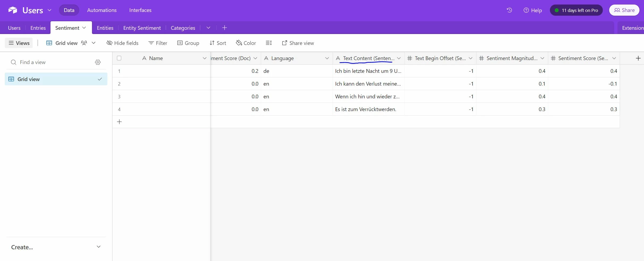The width and height of the screenshot is (644, 261).
Task: Click the row height icon
Action: pyautogui.click(x=269, y=43)
